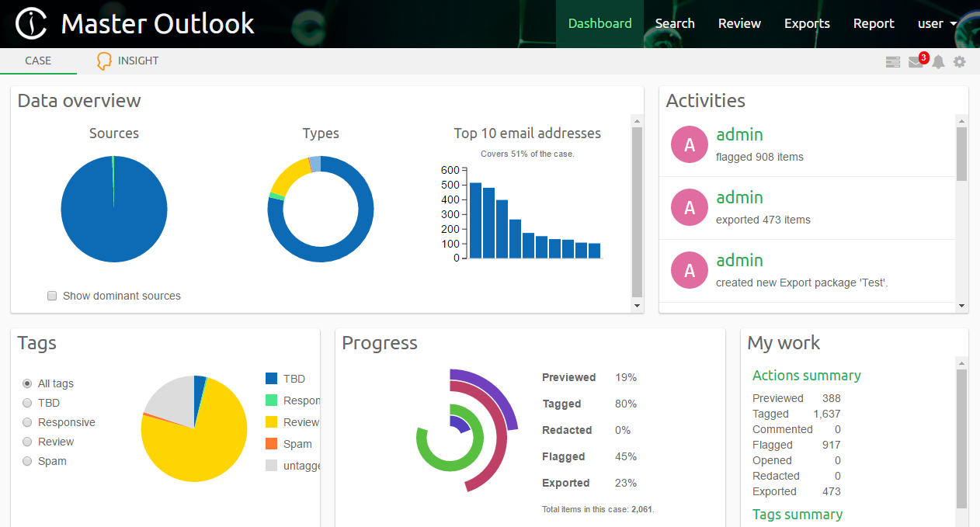Open the Search menu item
The height and width of the screenshot is (527, 980).
tap(675, 23)
